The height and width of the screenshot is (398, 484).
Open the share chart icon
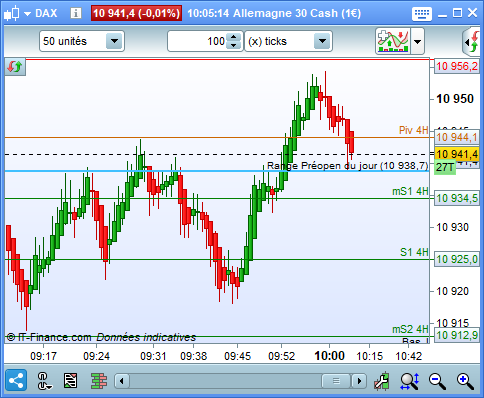pos(16,380)
